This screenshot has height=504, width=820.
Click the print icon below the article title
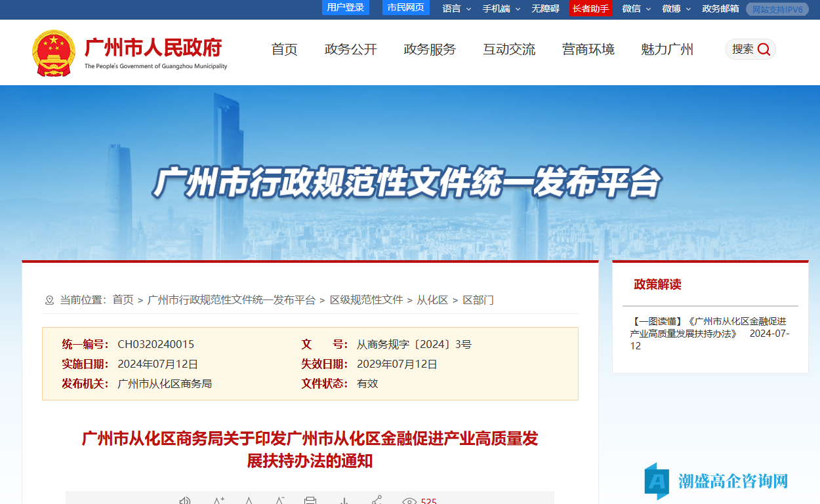click(310, 499)
